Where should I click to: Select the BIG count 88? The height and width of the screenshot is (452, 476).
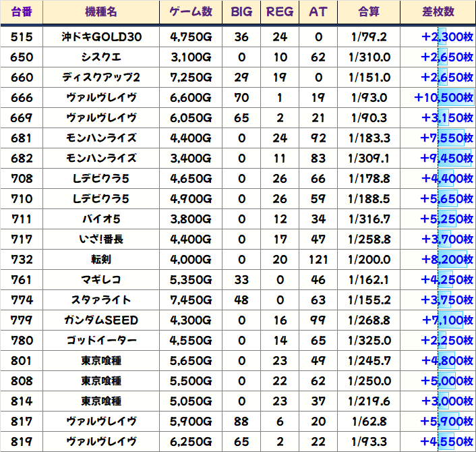[x=241, y=422]
